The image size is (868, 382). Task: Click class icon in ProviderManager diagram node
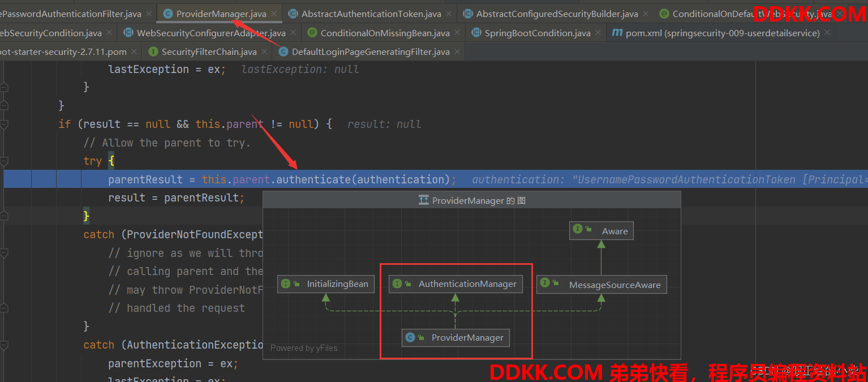410,338
